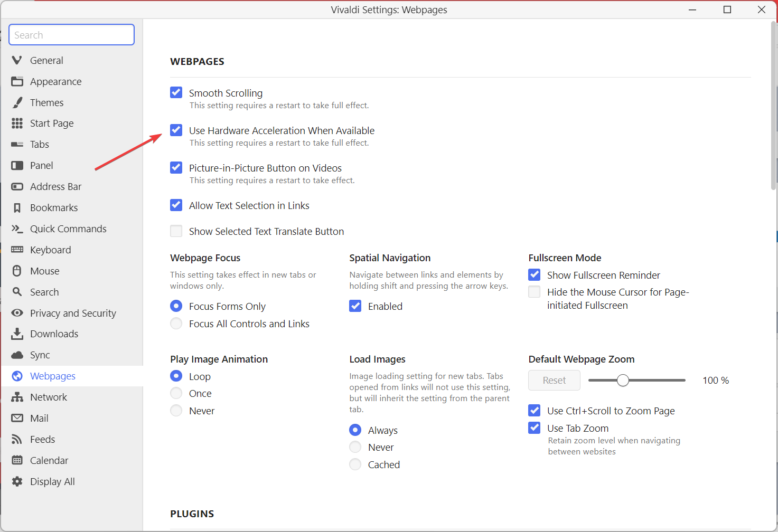Viewport: 778px width, 532px height.
Task: Click the Search magnifier icon in sidebar
Action: coord(17,292)
